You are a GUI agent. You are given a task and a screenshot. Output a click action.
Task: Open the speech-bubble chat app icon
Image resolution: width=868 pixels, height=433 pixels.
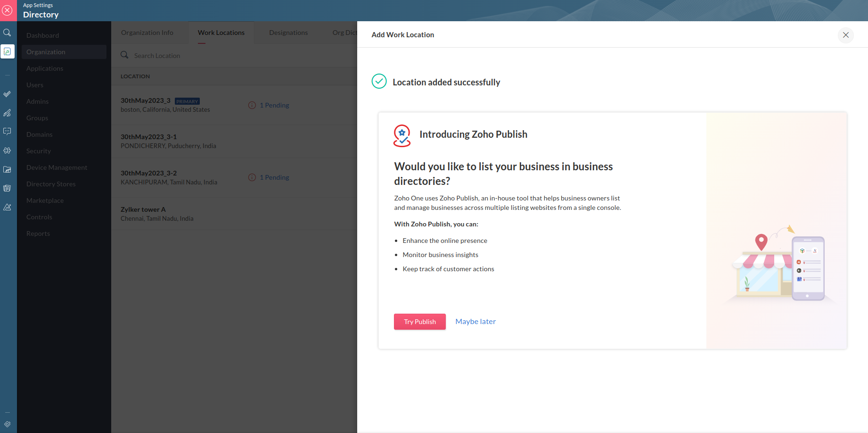(x=7, y=131)
